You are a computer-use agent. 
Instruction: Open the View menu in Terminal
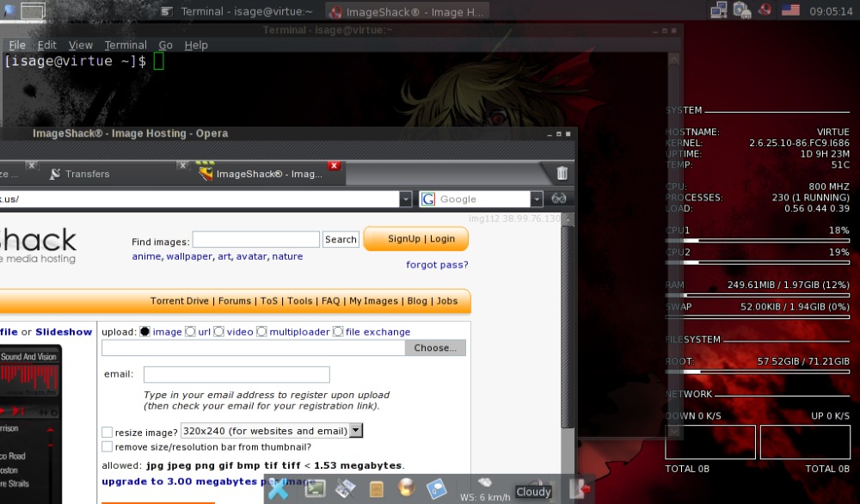point(81,45)
